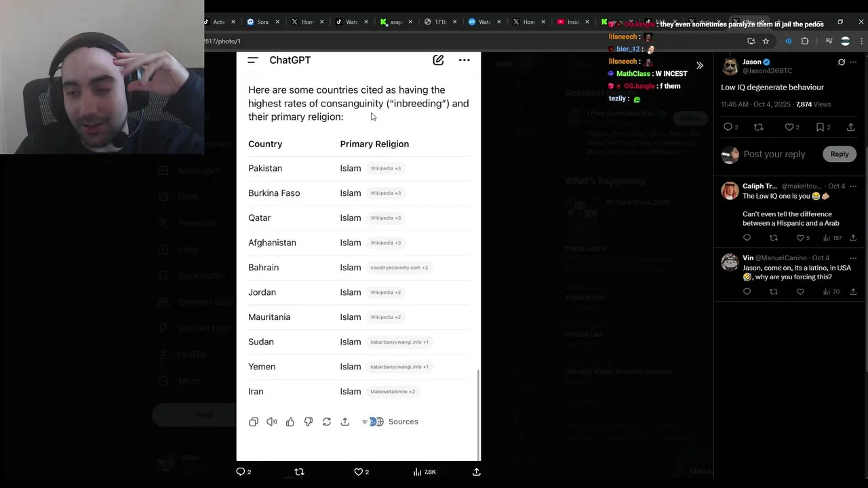This screenshot has width=868, height=488.
Task: Click the Reply button
Action: [x=840, y=154]
